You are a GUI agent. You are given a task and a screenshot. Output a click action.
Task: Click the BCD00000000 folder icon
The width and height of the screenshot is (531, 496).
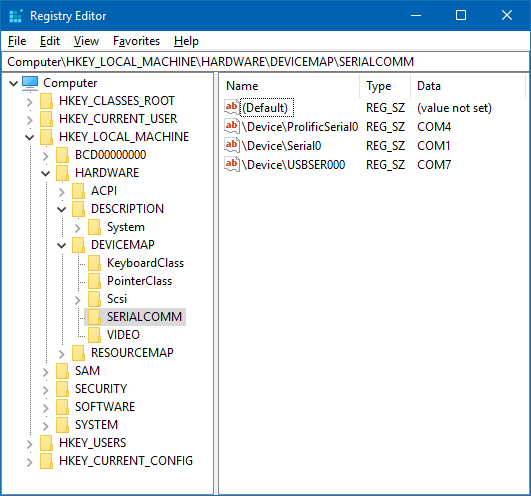(62, 155)
